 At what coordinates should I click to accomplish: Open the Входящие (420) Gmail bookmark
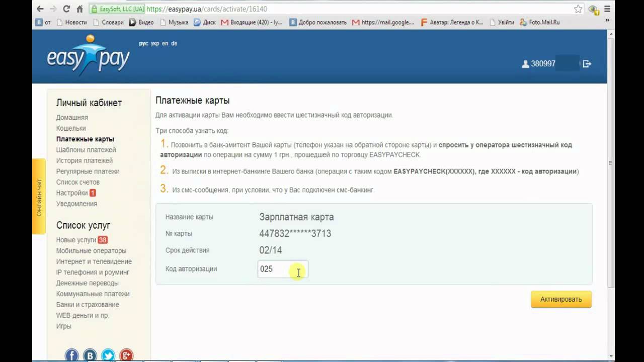coord(252,22)
